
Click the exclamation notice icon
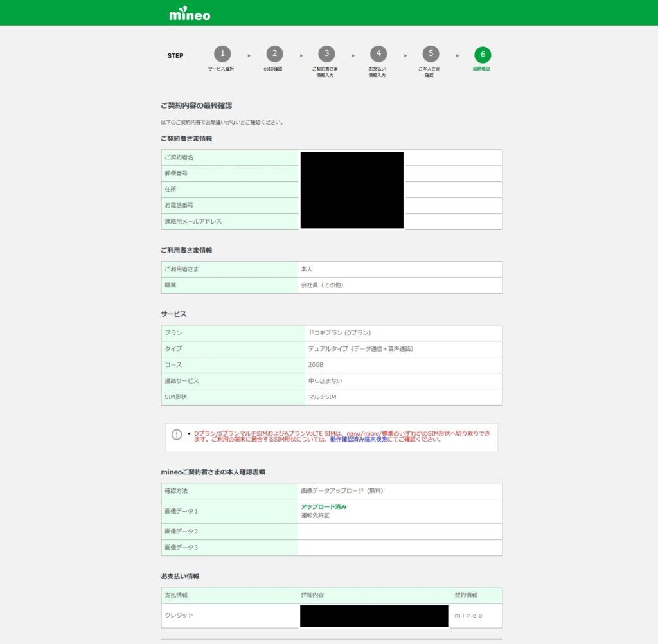click(x=177, y=434)
